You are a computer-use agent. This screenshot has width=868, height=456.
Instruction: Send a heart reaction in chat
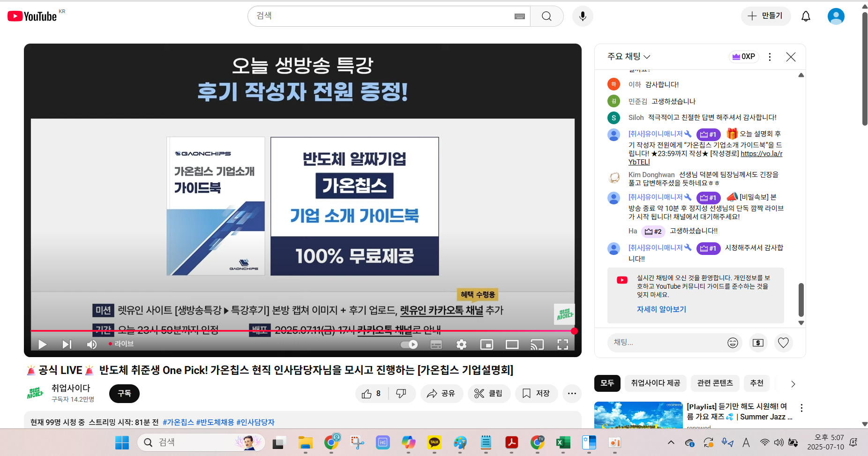tap(783, 343)
